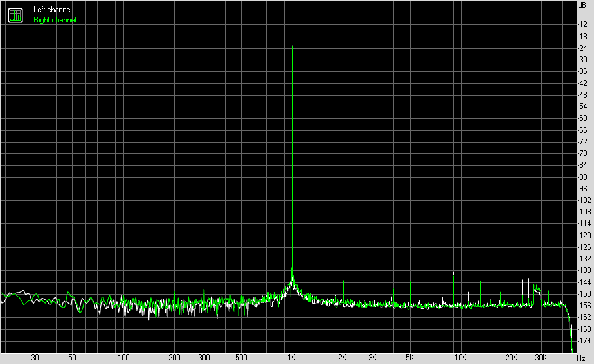Click the Hz unit label
Screen dimensions: 594x364
click(581, 358)
